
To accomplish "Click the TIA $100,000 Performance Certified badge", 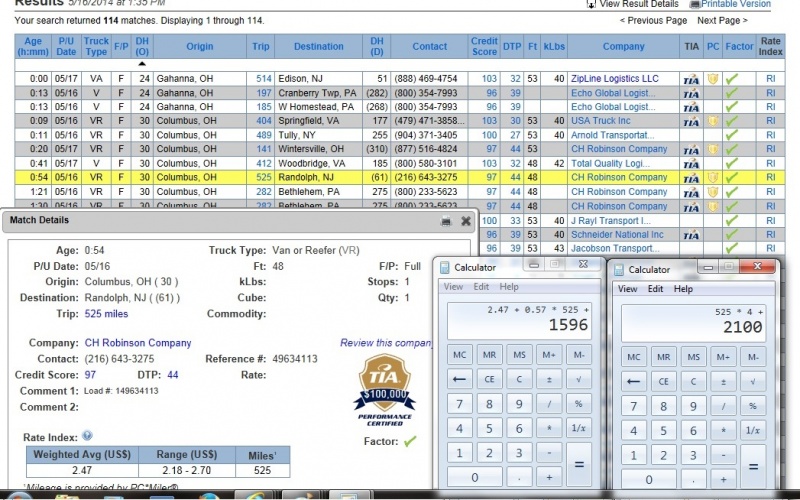I will pos(385,390).
